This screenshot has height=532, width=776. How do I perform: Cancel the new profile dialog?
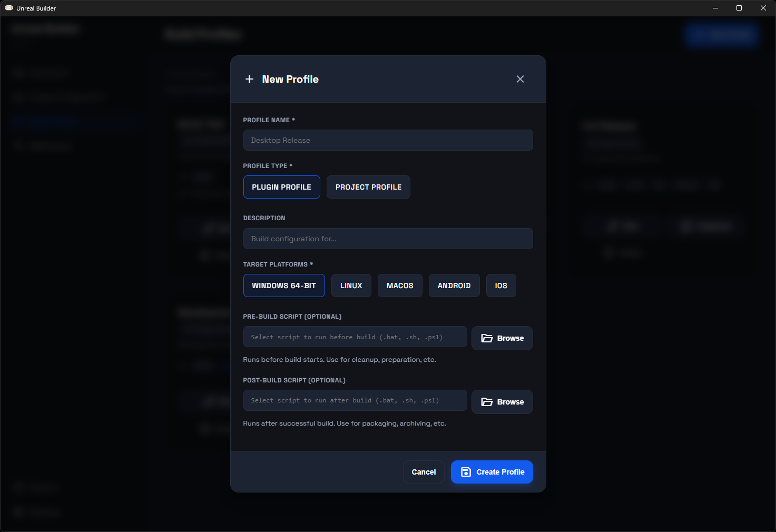(x=424, y=472)
